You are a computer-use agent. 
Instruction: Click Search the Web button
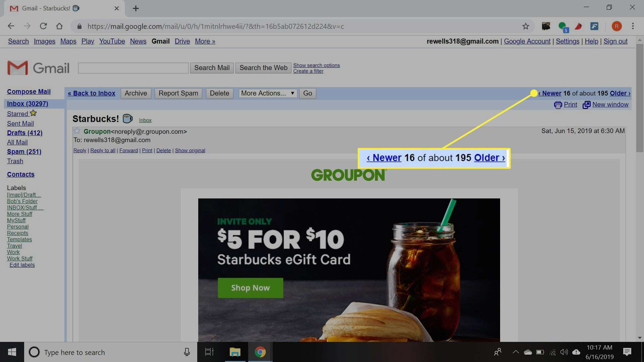[263, 68]
